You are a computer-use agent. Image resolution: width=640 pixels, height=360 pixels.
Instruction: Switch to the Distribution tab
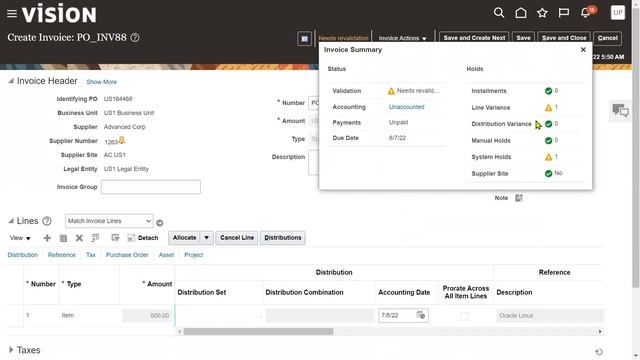(22, 255)
